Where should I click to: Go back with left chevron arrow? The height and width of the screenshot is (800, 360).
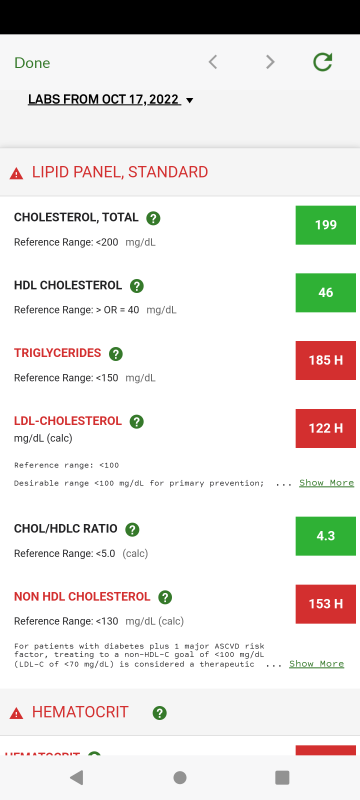[213, 62]
